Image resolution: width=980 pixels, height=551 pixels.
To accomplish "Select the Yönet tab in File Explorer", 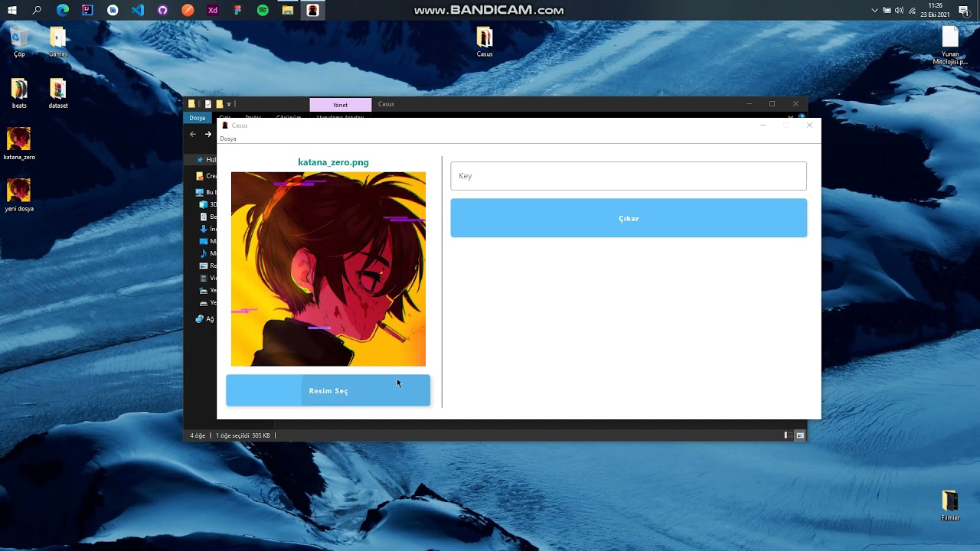I will tap(340, 105).
